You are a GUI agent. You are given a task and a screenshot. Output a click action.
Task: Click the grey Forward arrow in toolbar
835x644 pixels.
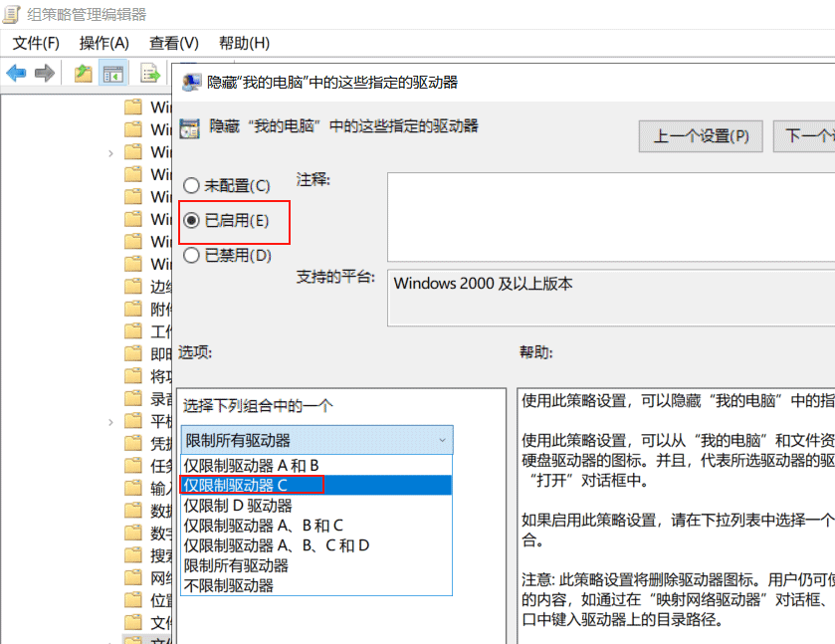pyautogui.click(x=44, y=73)
